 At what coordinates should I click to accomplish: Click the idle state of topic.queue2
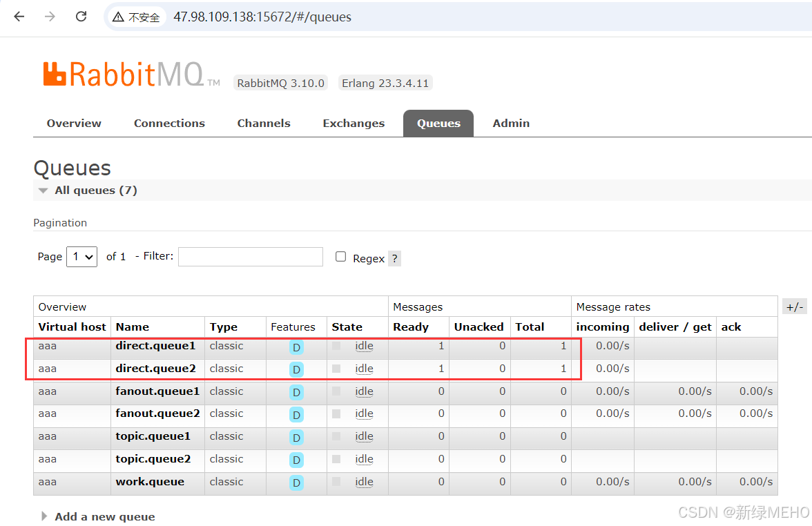tap(364, 459)
